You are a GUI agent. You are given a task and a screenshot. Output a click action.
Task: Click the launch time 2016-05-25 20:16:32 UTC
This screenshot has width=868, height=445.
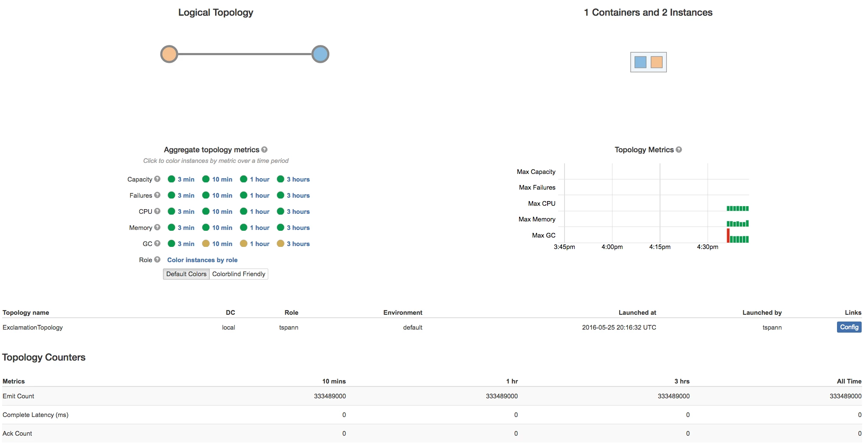click(619, 327)
